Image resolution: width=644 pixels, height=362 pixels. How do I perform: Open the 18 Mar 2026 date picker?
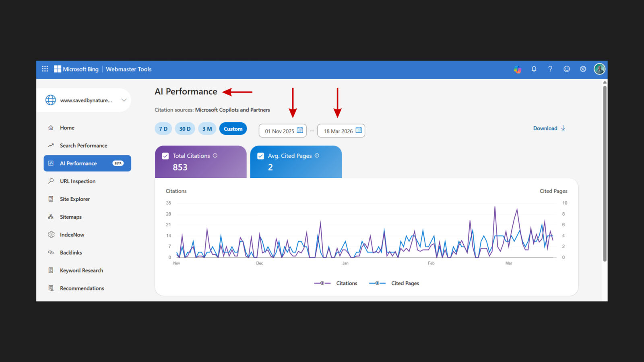click(x=358, y=130)
